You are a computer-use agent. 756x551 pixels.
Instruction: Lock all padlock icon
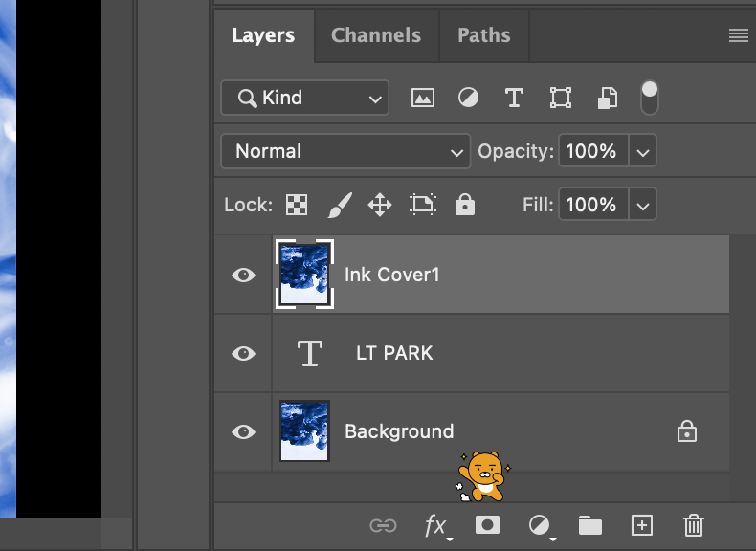tap(465, 205)
